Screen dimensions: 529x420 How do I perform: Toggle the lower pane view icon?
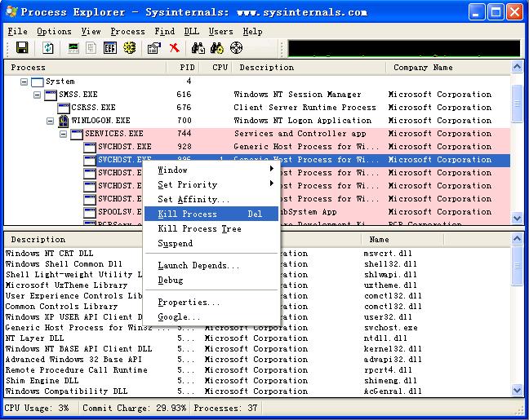coord(110,48)
